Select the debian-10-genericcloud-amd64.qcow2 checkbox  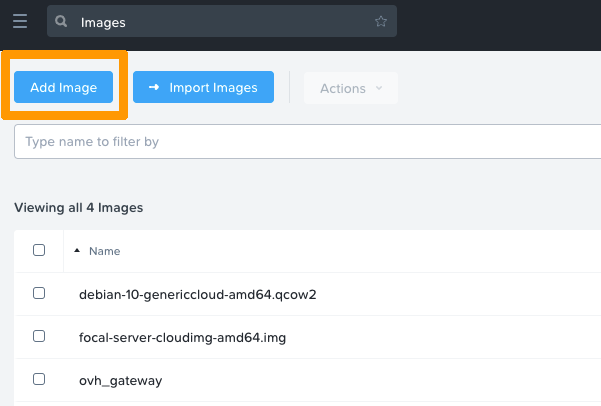[x=39, y=294]
